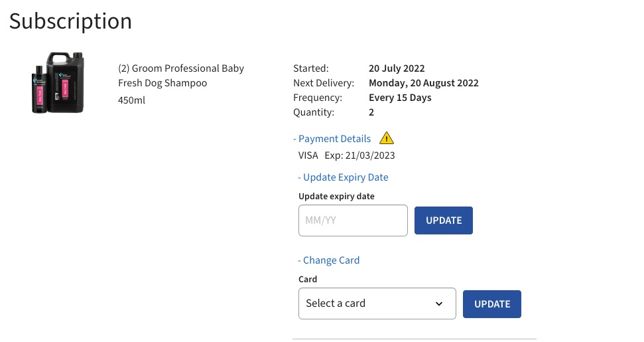This screenshot has width=644, height=342.
Task: Click the 20 July 2022 start date
Action: (x=397, y=68)
